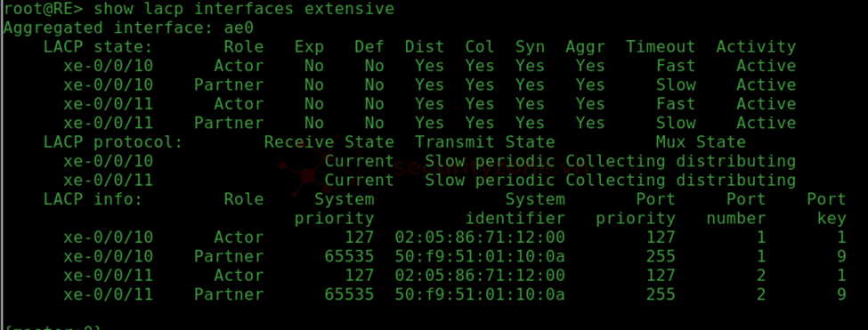
Task: Click Actor system identifier 02:05:86:71:12:00 for xe-0/0/10
Action: (x=479, y=237)
